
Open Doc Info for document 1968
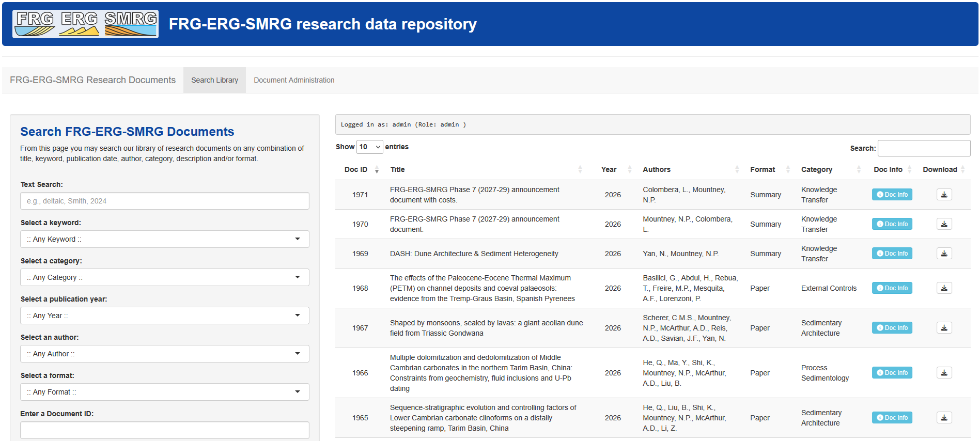coord(892,288)
